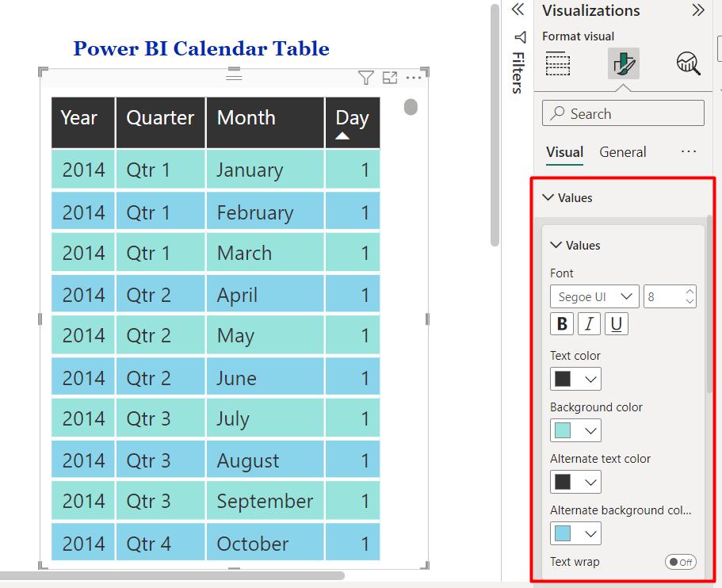Select the May cell
This screenshot has height=588, width=722.
coord(265,335)
